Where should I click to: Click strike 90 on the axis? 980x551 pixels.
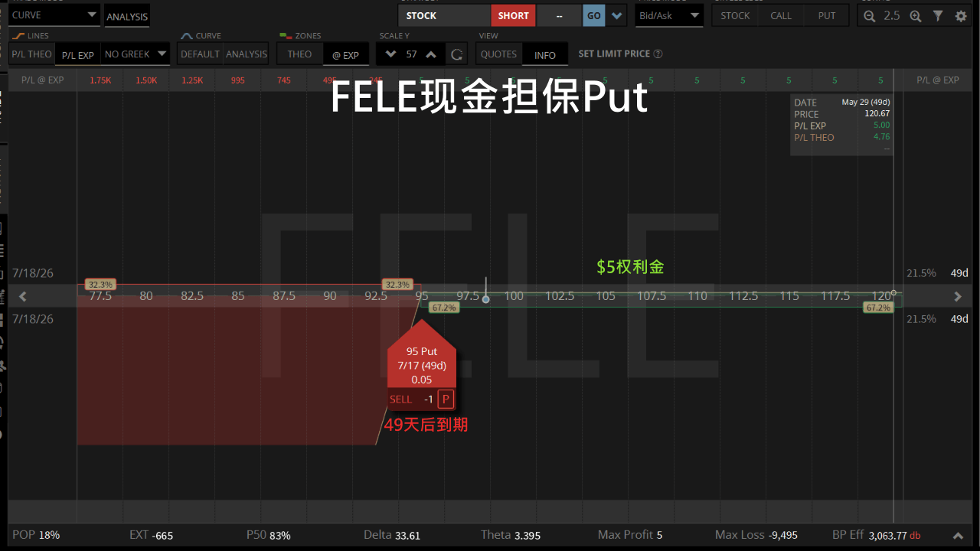point(330,296)
